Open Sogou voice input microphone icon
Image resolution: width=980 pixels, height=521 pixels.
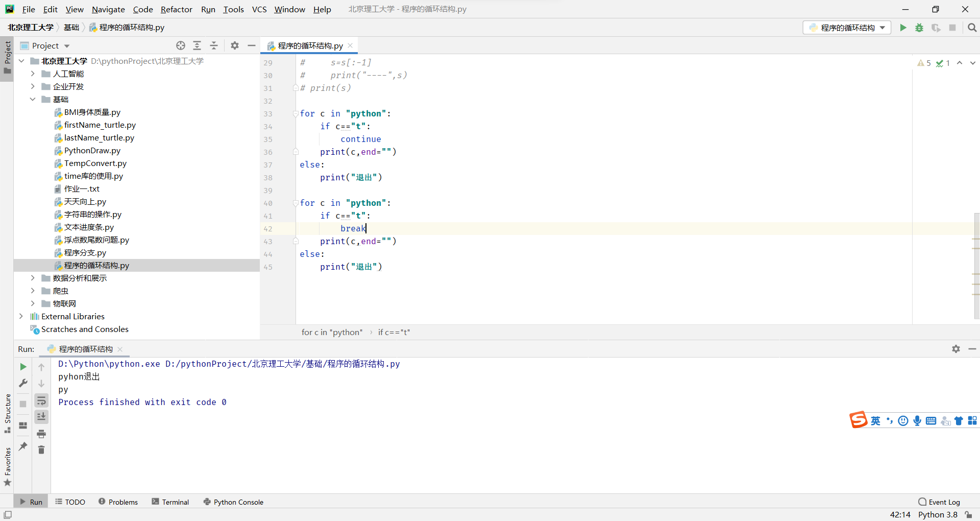point(917,420)
